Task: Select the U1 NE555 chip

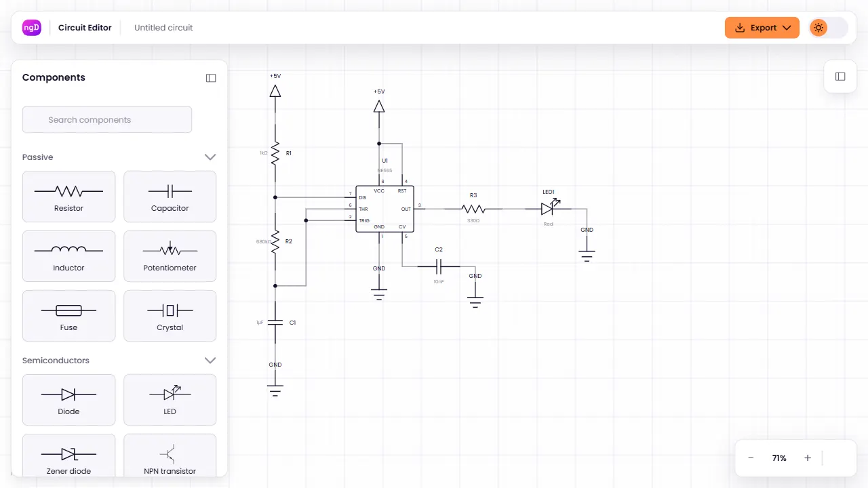Action: (x=384, y=209)
